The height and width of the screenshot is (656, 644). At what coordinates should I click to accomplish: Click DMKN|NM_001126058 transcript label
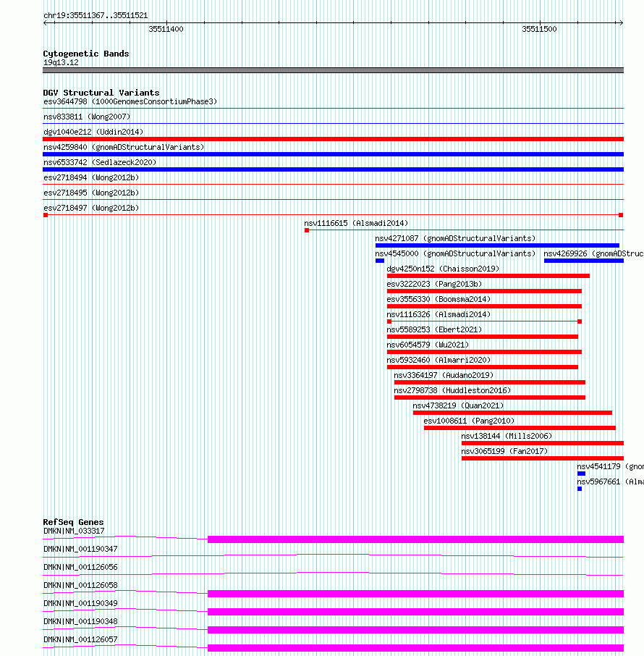click(80, 585)
